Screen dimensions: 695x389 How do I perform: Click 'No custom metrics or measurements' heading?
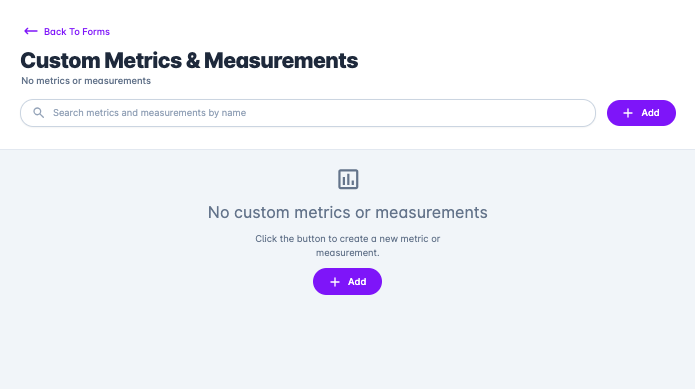pyautogui.click(x=348, y=212)
